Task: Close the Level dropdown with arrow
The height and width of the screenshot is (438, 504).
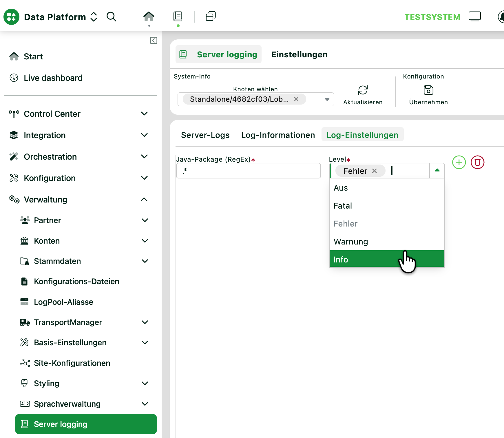Action: click(x=437, y=170)
